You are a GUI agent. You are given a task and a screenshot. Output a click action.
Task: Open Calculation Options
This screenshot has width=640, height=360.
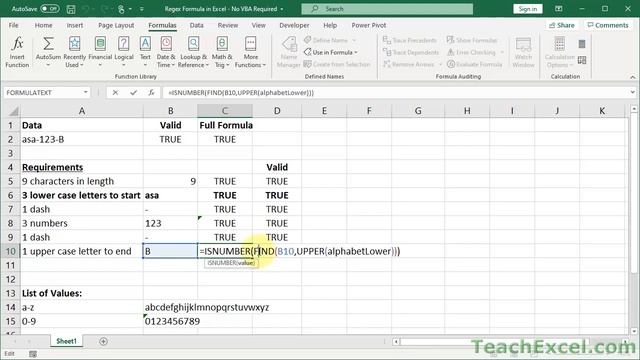click(560, 52)
